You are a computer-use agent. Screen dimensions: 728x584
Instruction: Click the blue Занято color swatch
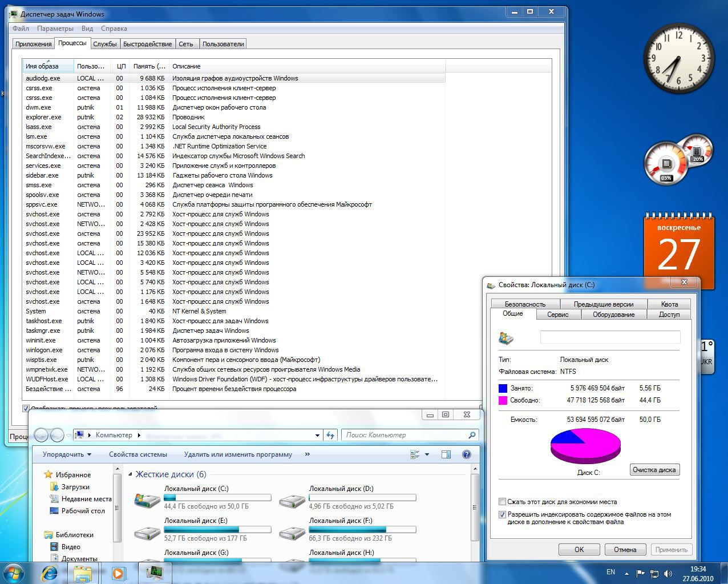click(503, 388)
